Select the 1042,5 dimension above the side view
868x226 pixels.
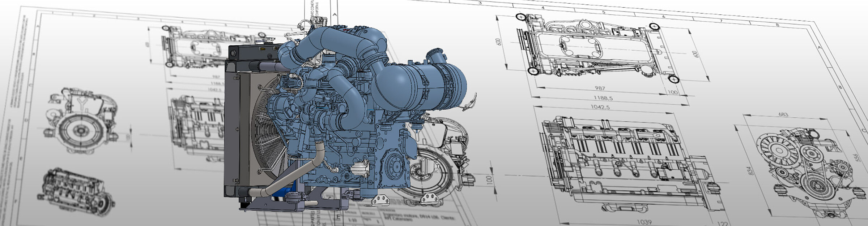600,107
